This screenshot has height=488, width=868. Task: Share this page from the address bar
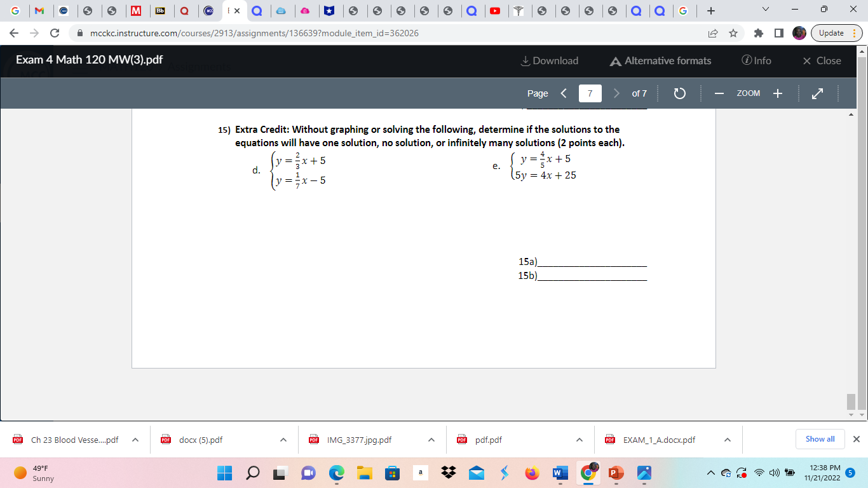pyautogui.click(x=713, y=33)
